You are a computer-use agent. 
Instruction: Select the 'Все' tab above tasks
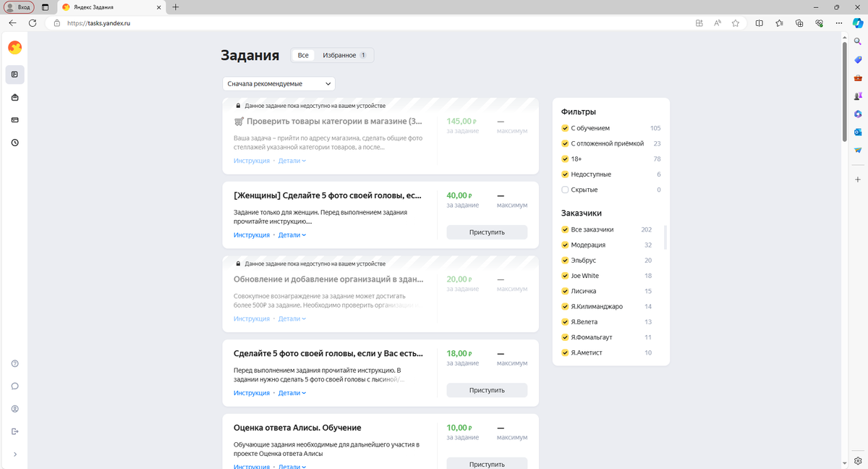tap(303, 54)
